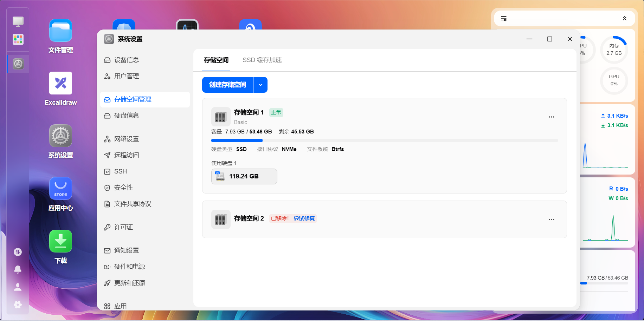Image resolution: width=644 pixels, height=321 pixels.
Task: Open more options for 存储空间 1
Action: [x=552, y=117]
